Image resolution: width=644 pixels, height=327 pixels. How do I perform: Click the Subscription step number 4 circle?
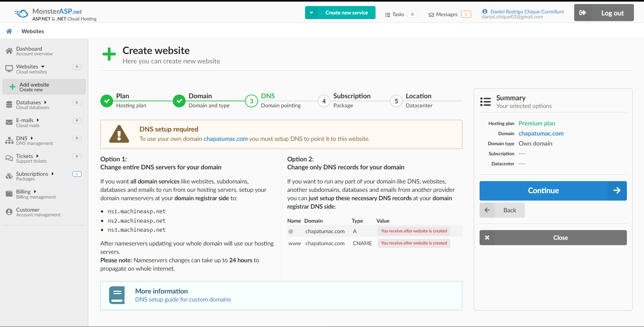tap(324, 101)
